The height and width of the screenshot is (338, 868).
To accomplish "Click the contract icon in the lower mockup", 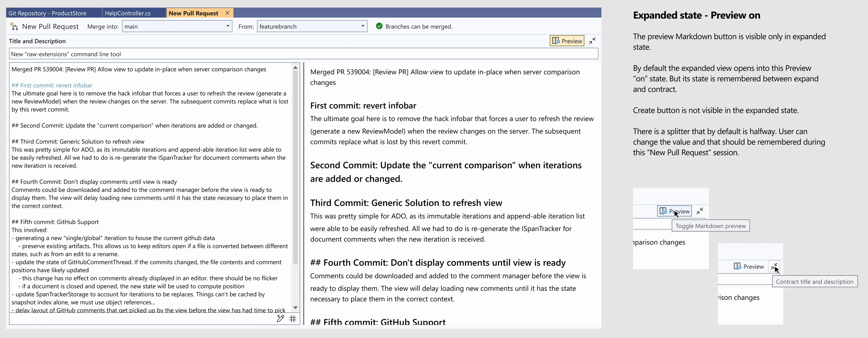I will tap(774, 266).
